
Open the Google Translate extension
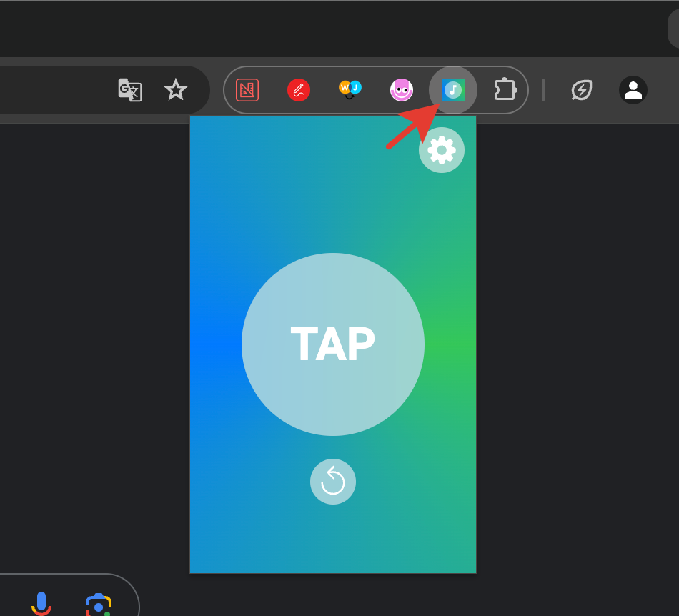click(129, 90)
